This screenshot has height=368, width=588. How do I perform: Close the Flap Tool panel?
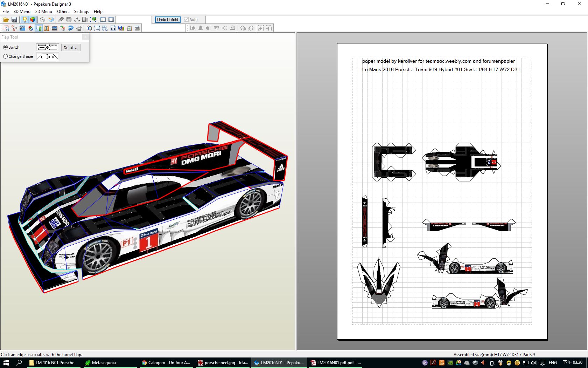tap(85, 37)
